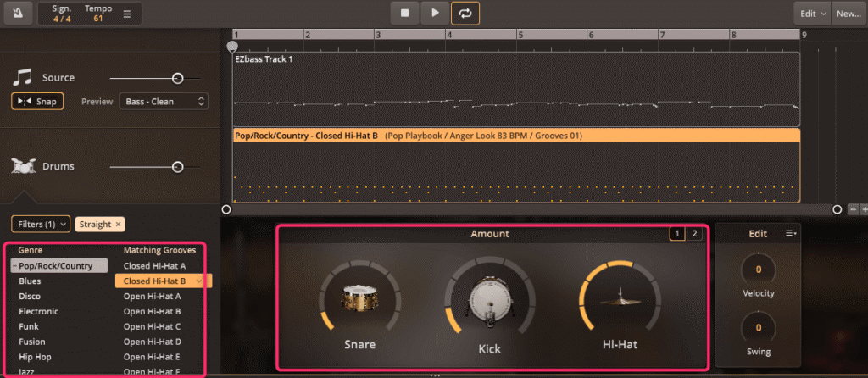Open the Edit dropdown in top bar
The width and height of the screenshot is (868, 378).
[811, 14]
